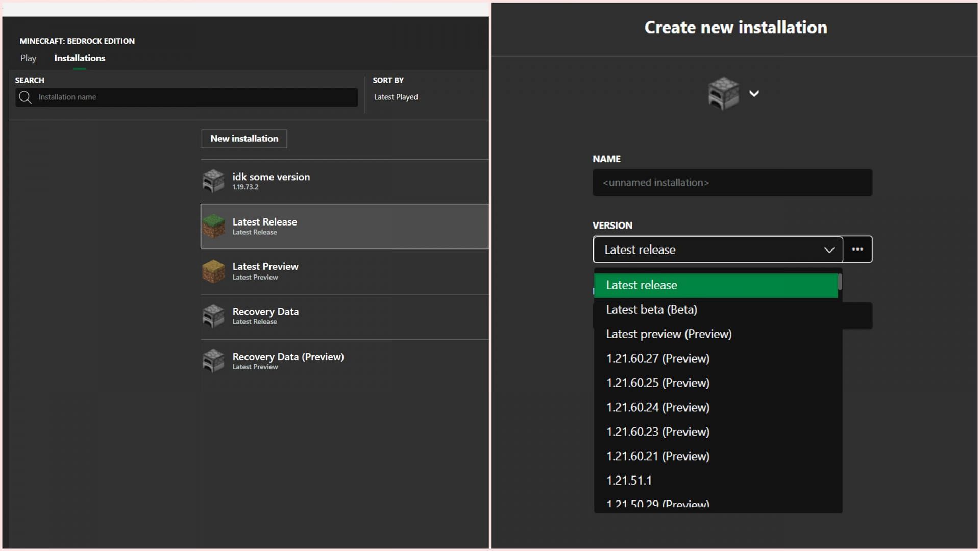The width and height of the screenshot is (980, 551).
Task: Expand the Sort By dropdown
Action: tap(396, 96)
